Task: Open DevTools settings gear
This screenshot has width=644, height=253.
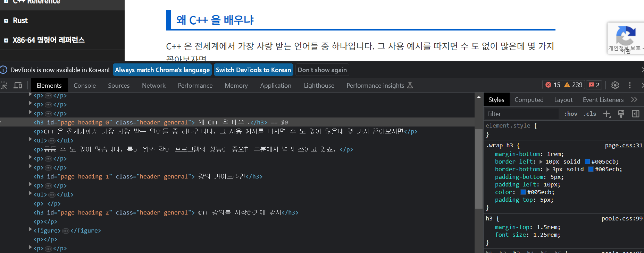Action: (615, 85)
